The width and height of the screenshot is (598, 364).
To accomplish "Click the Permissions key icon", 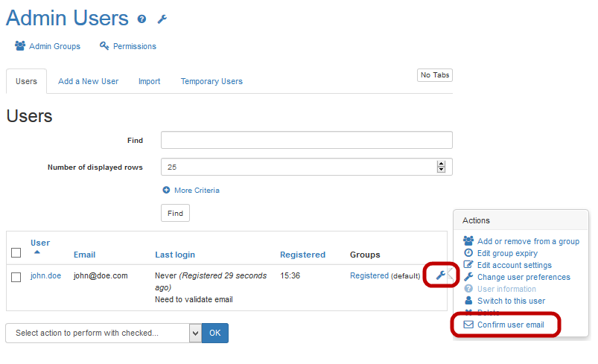I will [104, 46].
